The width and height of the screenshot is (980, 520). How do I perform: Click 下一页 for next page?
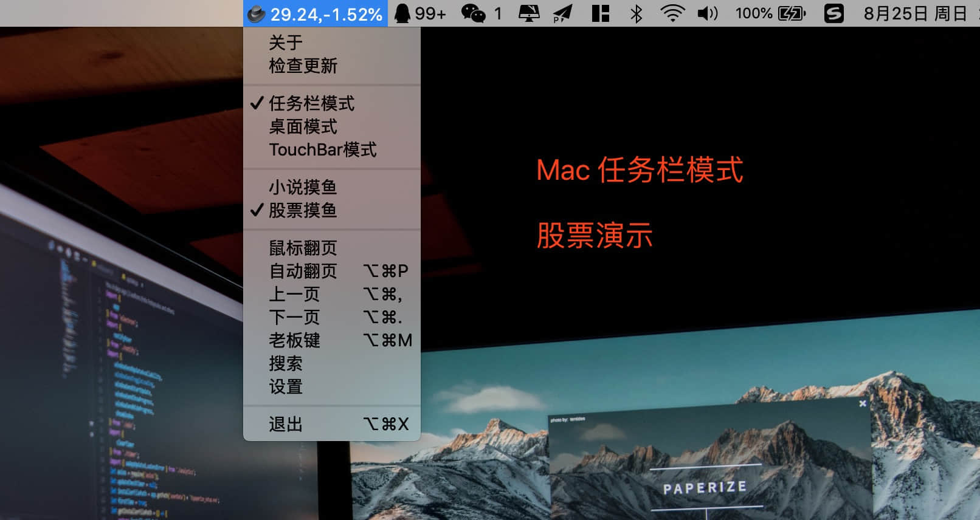click(x=332, y=317)
